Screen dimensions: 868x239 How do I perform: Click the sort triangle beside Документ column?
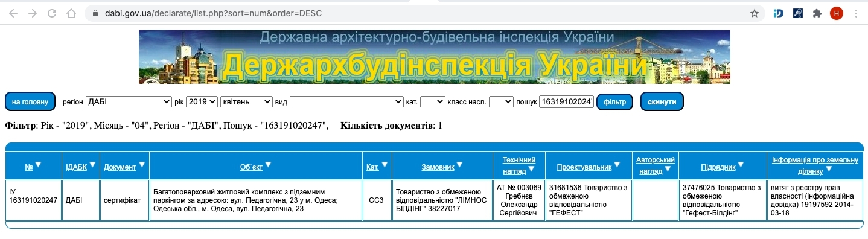click(142, 165)
